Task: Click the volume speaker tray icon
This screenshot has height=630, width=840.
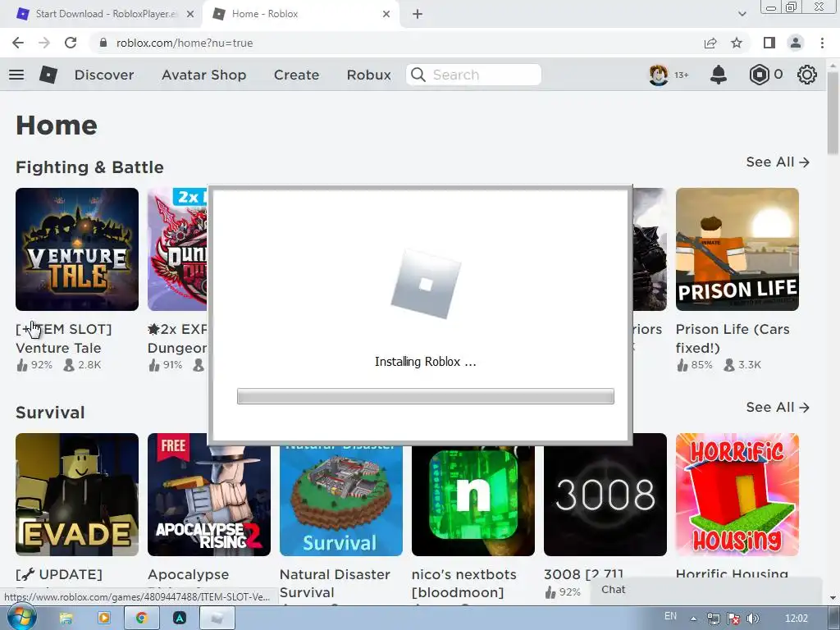Action: tap(753, 619)
